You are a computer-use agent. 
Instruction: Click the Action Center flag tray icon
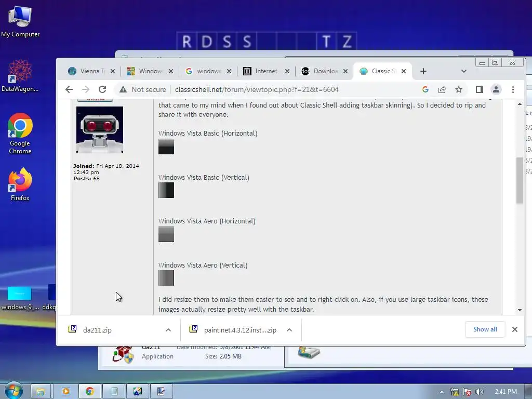point(467,392)
